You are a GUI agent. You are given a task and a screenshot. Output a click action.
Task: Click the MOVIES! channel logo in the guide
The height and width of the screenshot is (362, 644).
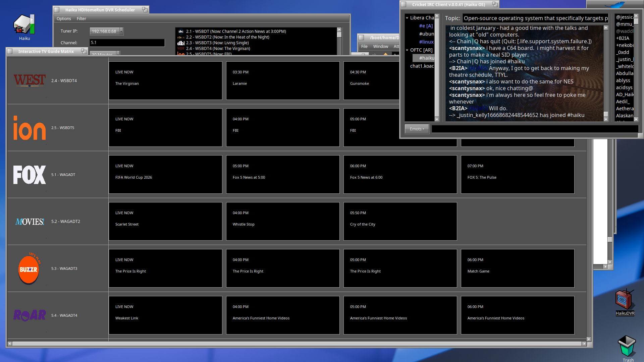(x=30, y=222)
